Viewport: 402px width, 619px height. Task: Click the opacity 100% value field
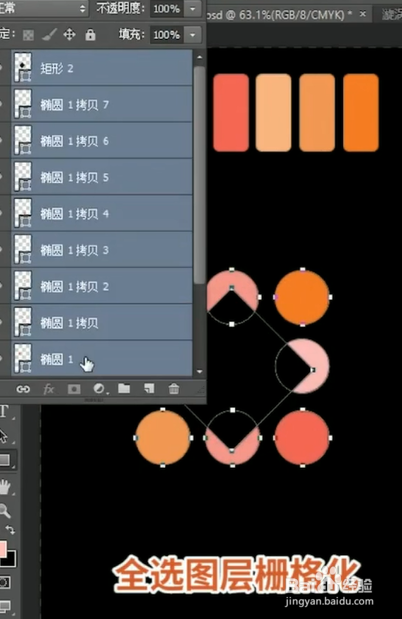167,9
